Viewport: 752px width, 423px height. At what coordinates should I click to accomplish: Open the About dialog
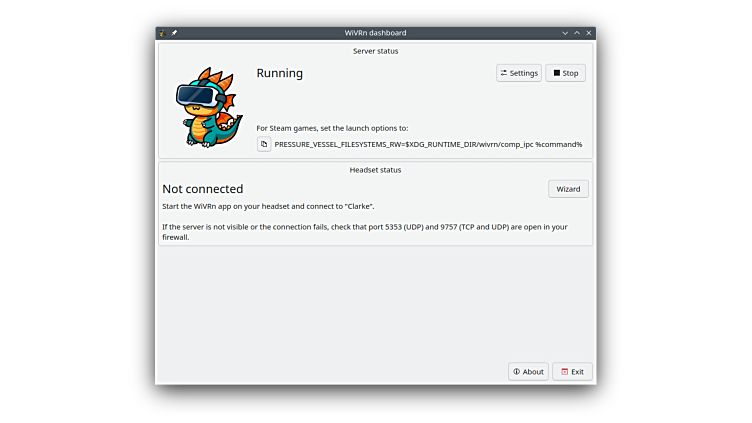(x=528, y=371)
